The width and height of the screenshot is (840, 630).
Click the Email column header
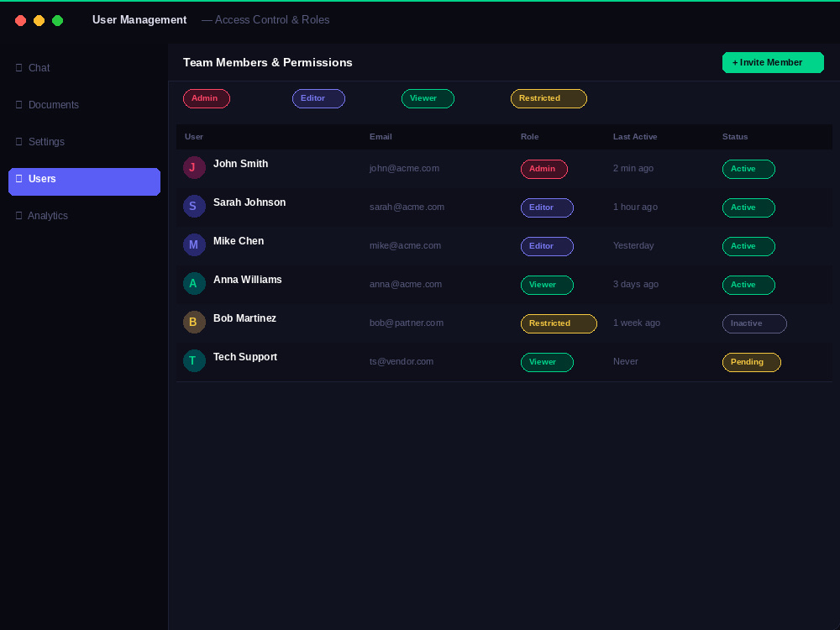point(381,137)
